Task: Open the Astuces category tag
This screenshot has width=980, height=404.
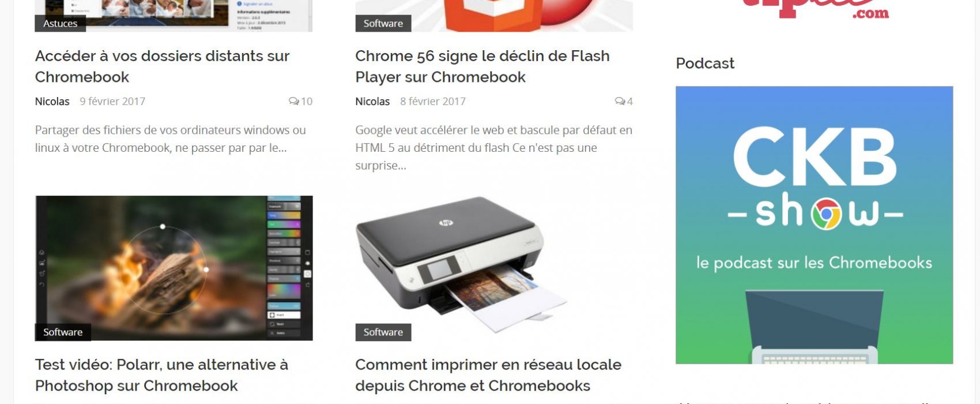Action: click(x=60, y=24)
